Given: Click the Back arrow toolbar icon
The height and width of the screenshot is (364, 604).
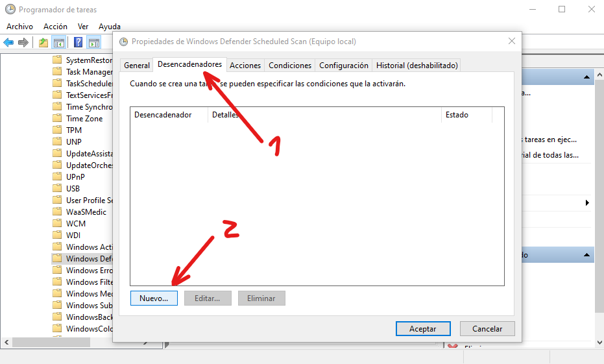Looking at the screenshot, I should (8, 42).
